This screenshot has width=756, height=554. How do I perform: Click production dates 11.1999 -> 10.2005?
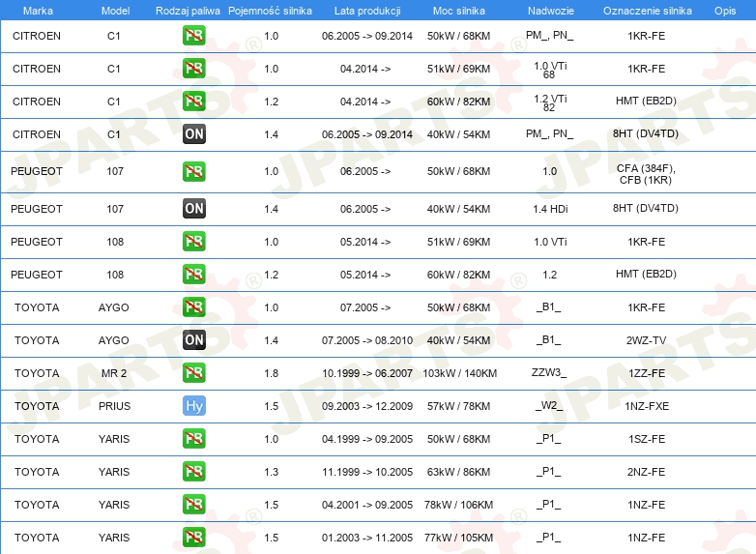tap(367, 472)
